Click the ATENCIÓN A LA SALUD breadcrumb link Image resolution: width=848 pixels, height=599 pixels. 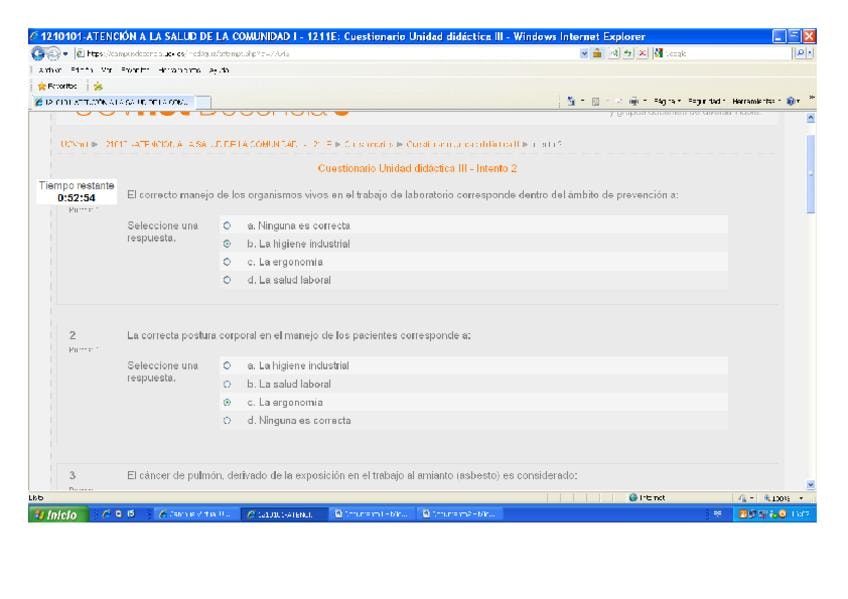click(x=218, y=144)
